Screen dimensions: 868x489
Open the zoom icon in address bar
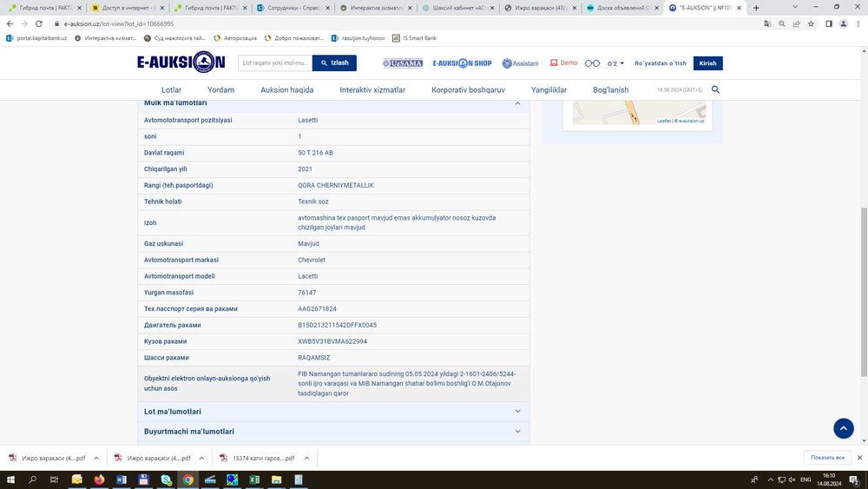(782, 23)
